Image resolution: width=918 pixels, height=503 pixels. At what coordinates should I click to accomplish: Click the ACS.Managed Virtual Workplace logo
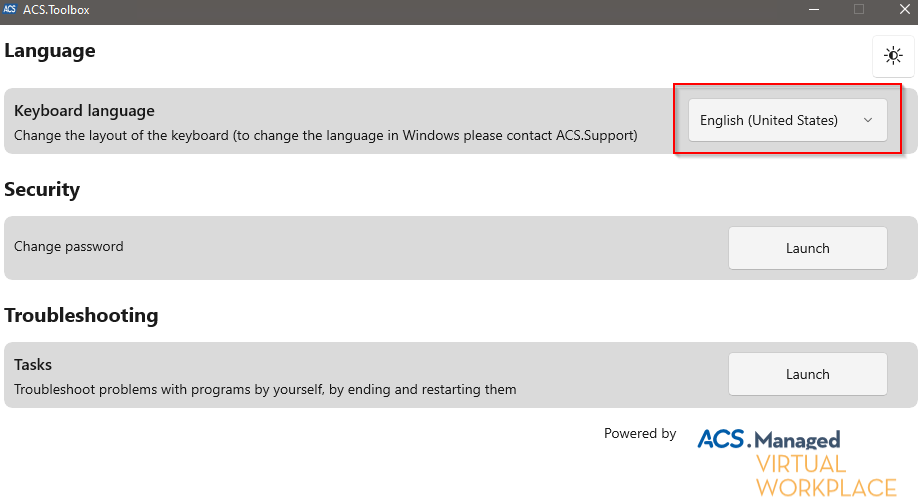pos(796,460)
